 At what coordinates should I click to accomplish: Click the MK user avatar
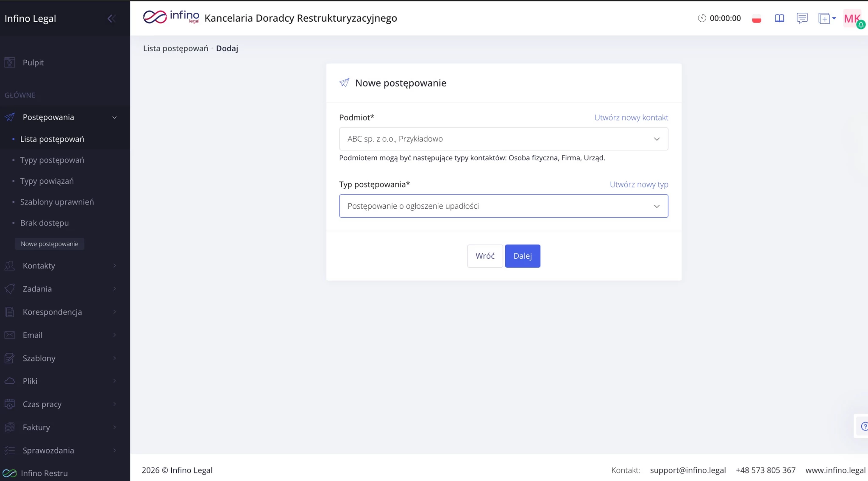[x=852, y=19]
